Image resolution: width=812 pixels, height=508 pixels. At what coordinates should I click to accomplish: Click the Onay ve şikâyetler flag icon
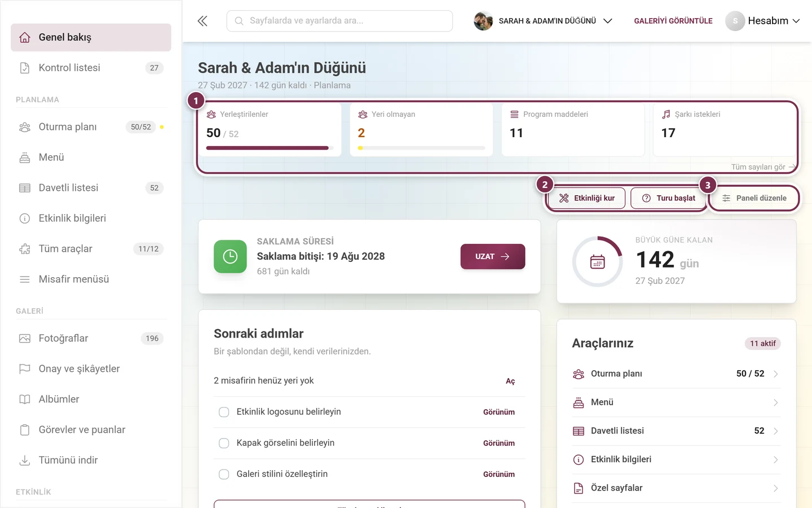pos(25,369)
